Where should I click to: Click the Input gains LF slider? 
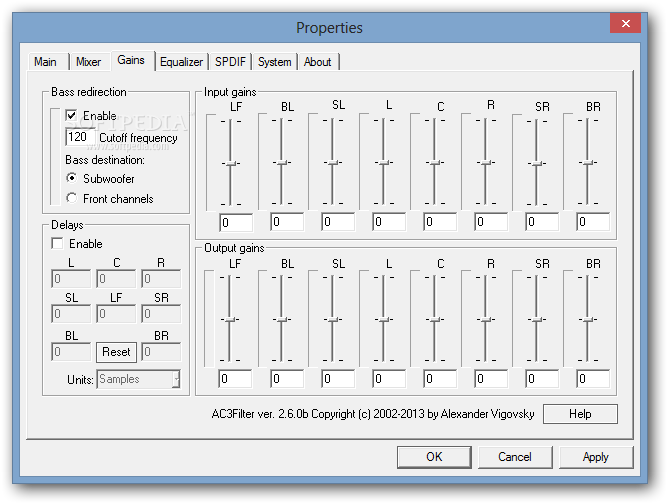coord(230,163)
